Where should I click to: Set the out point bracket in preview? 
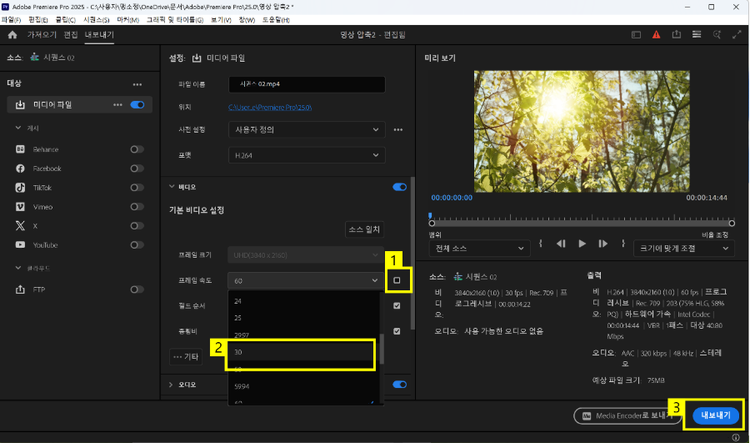point(623,244)
